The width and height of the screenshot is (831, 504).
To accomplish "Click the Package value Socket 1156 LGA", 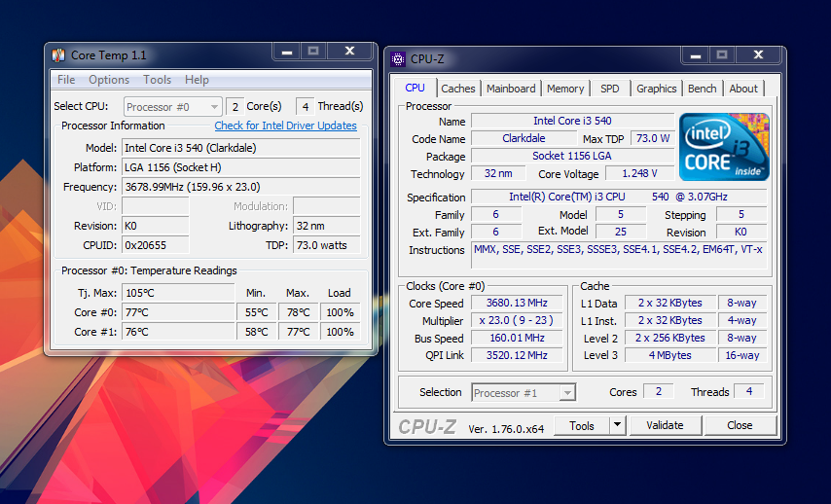I will (572, 156).
